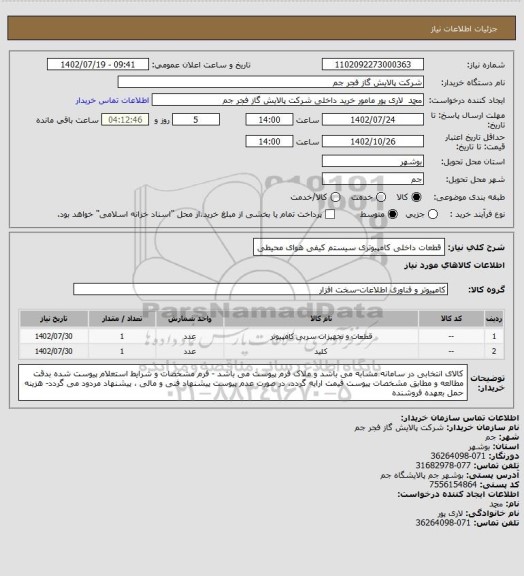Viewport: 524px width, 576px height.
Task: Select the row قطعات و تجهیزات سرپی کامپیوتر
Action: tap(261, 336)
